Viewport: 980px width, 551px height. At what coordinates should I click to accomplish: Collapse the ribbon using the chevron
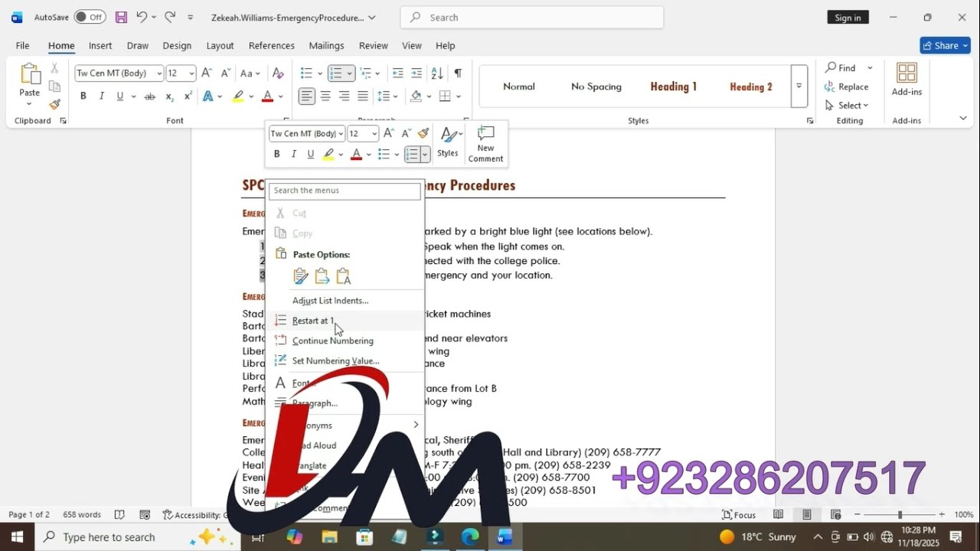[x=963, y=118]
